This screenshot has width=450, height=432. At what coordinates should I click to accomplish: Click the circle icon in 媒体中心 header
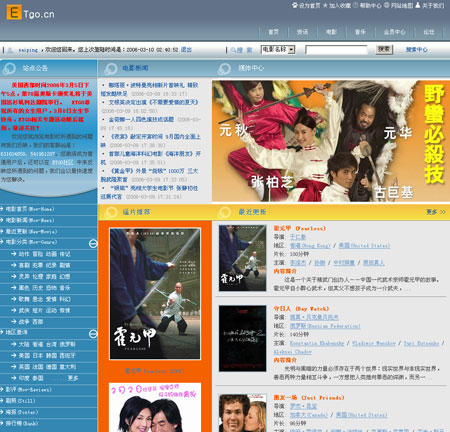(224, 68)
